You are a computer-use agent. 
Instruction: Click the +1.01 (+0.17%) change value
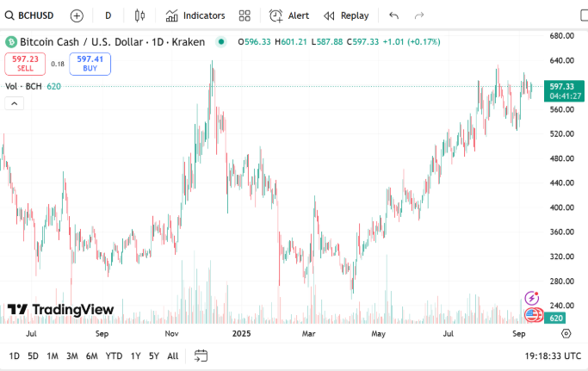point(411,41)
